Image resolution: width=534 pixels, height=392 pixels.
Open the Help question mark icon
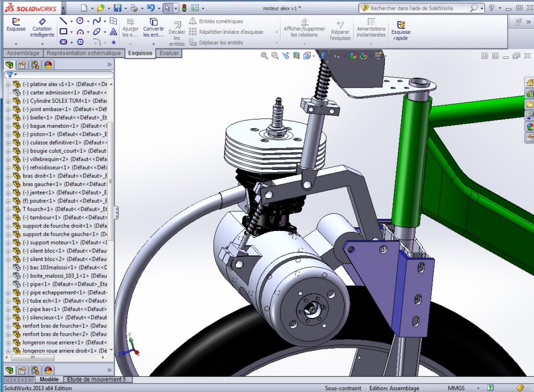pyautogui.click(x=491, y=7)
